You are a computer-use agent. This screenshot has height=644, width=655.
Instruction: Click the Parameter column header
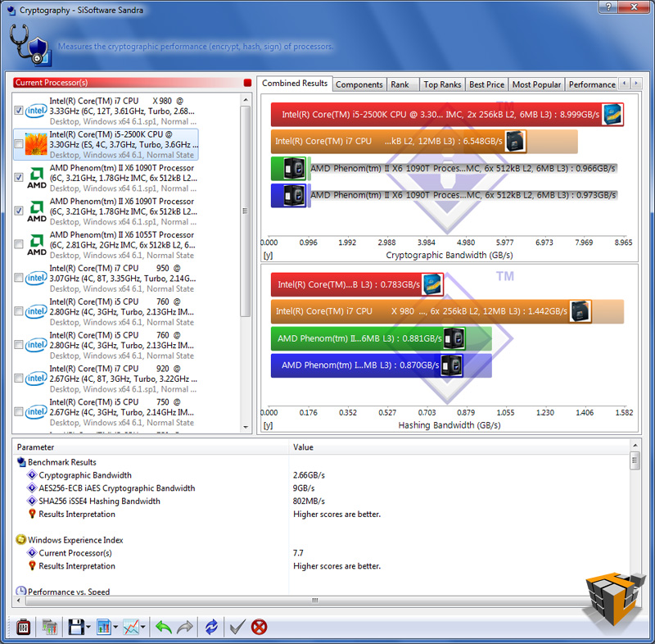151,447
